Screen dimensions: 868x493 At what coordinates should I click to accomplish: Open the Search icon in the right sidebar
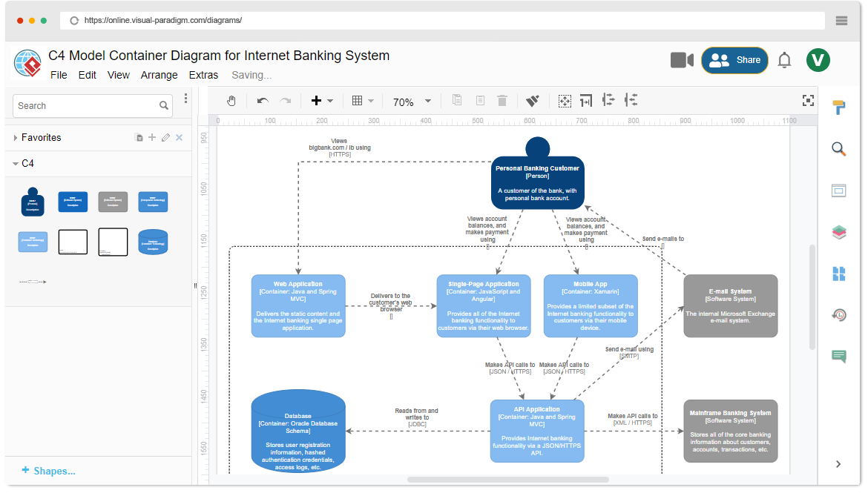click(839, 148)
